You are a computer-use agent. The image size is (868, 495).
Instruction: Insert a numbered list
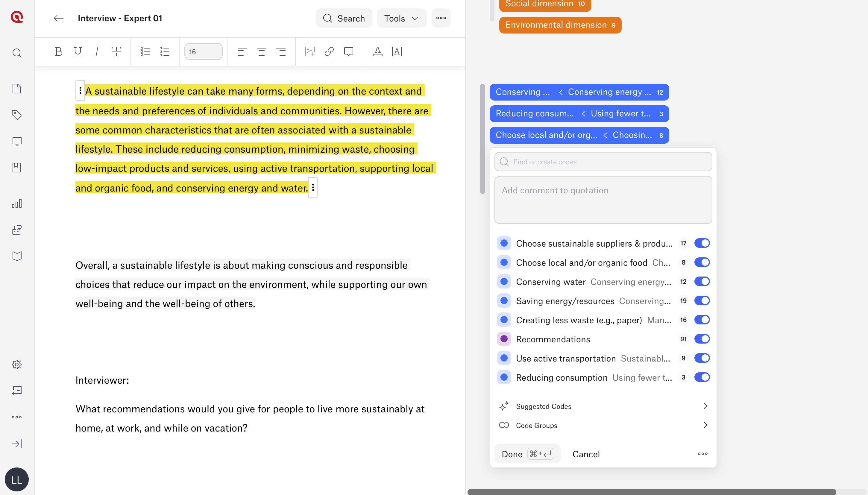tap(165, 52)
